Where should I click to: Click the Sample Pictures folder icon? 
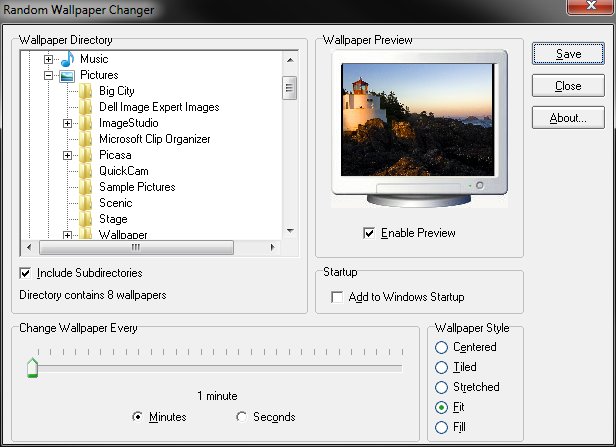pyautogui.click(x=86, y=187)
